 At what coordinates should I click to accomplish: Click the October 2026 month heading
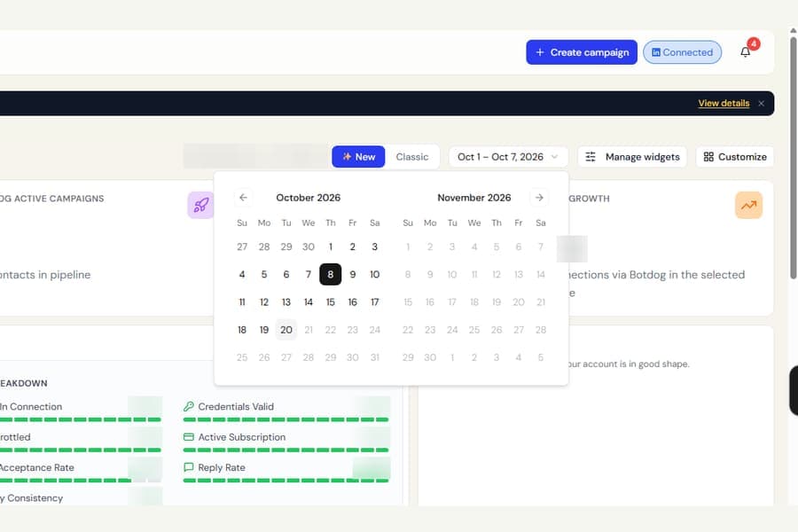pyautogui.click(x=309, y=198)
